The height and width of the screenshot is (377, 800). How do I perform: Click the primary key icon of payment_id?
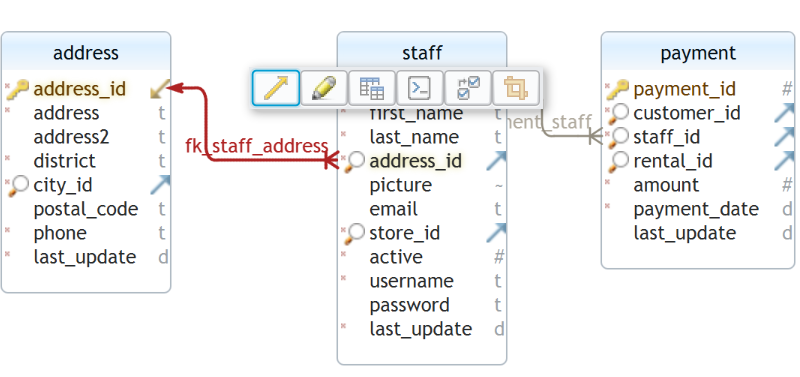617,89
